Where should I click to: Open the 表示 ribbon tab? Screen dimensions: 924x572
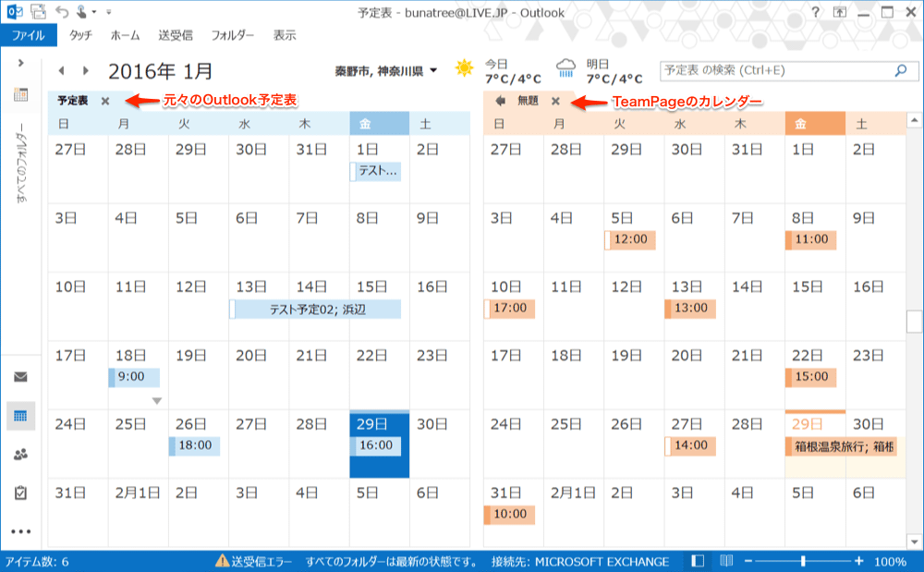[285, 35]
